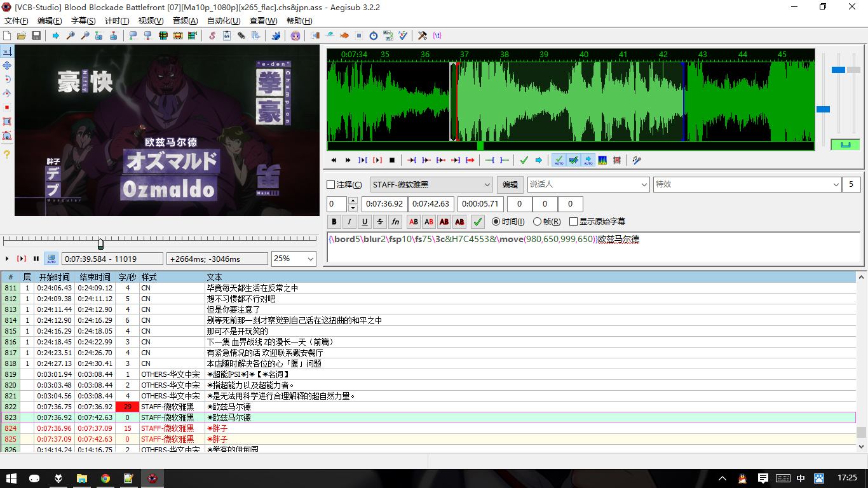Select the 帧 (frame) radio button

(x=547, y=222)
